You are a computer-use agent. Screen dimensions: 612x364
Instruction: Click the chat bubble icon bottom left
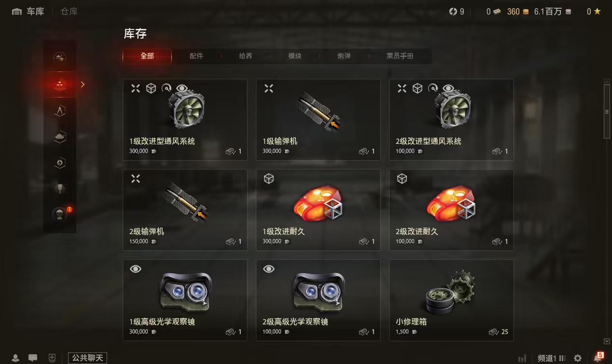pyautogui.click(x=33, y=358)
